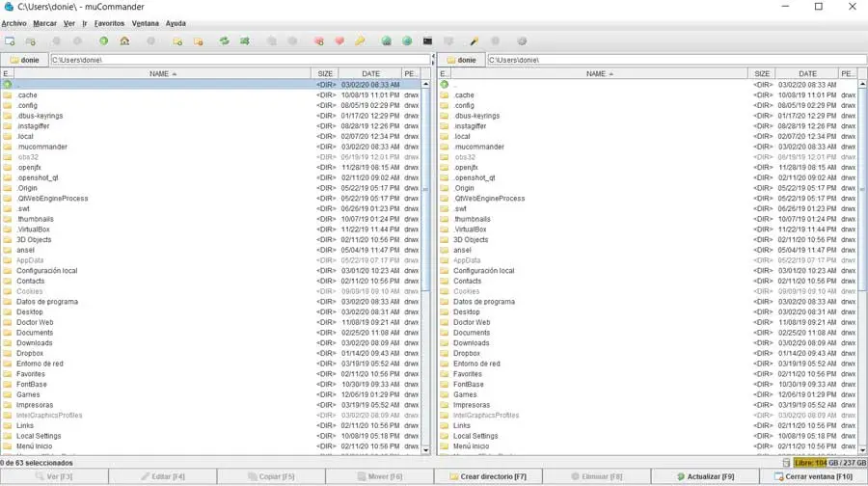
Task: Open the Ayuda menu
Action: [176, 23]
